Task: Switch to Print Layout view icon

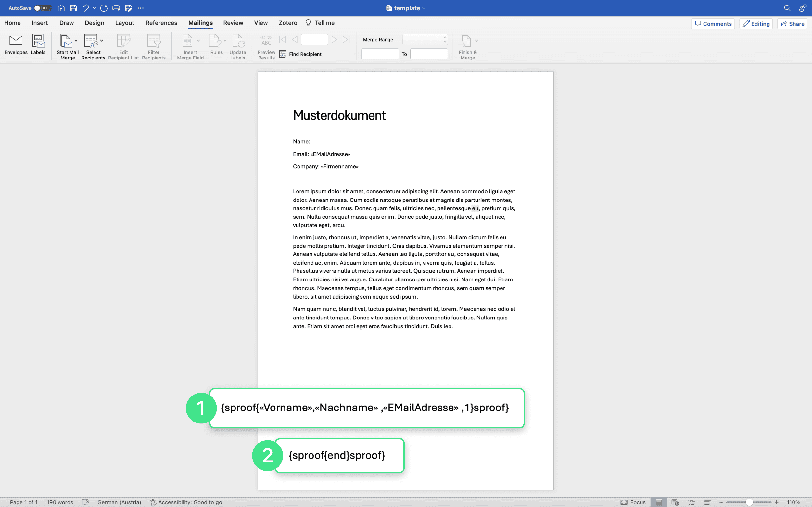Action: 658,502
